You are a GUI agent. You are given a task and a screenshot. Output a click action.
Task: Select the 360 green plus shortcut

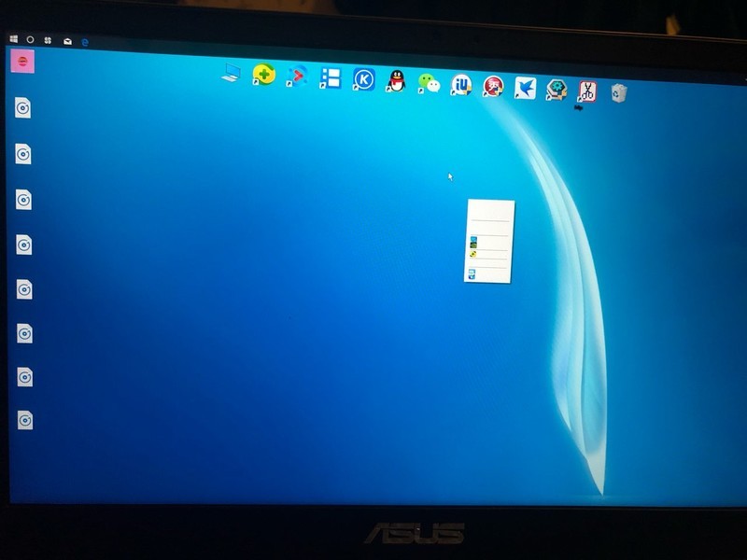click(x=263, y=75)
